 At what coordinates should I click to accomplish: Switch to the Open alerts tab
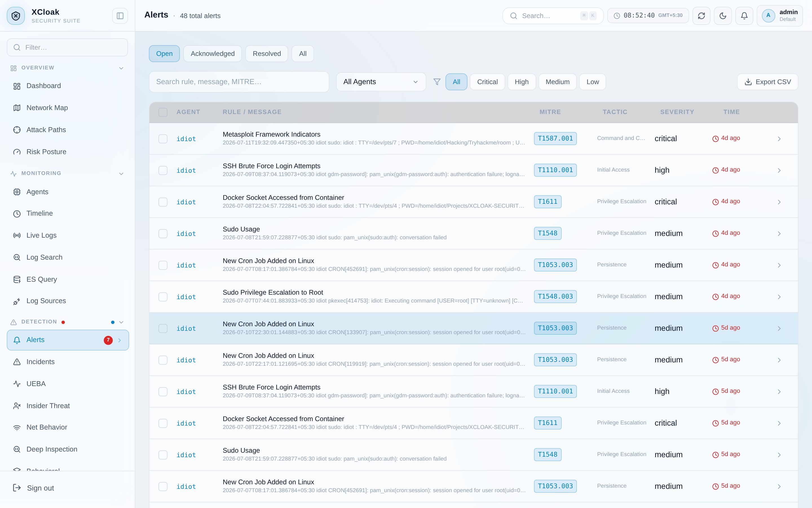tap(164, 54)
